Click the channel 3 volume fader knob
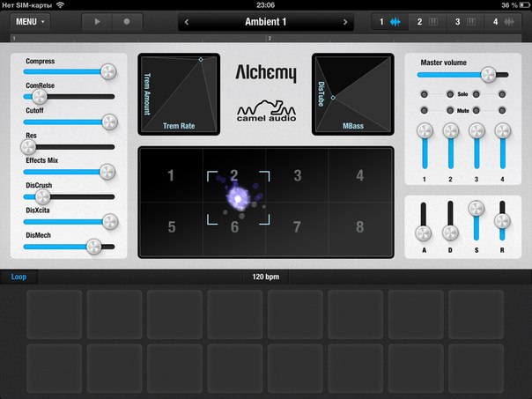 (477, 131)
